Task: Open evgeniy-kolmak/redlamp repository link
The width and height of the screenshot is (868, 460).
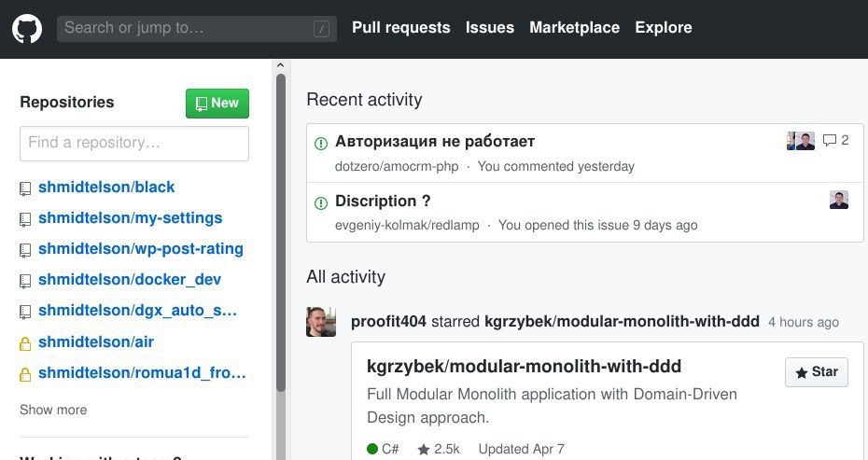Action: (x=407, y=225)
